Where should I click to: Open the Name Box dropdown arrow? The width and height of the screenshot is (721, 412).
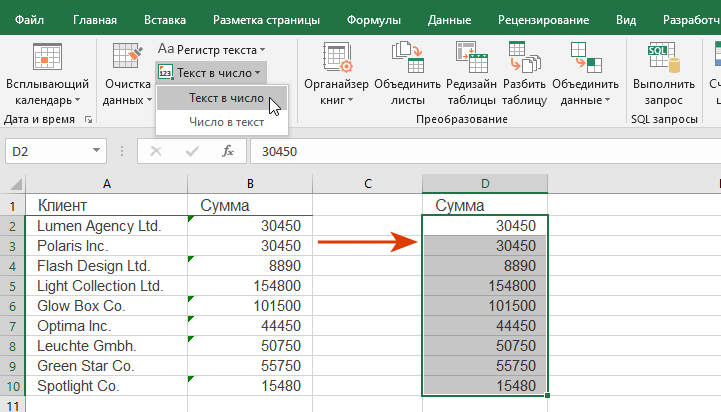pos(96,150)
